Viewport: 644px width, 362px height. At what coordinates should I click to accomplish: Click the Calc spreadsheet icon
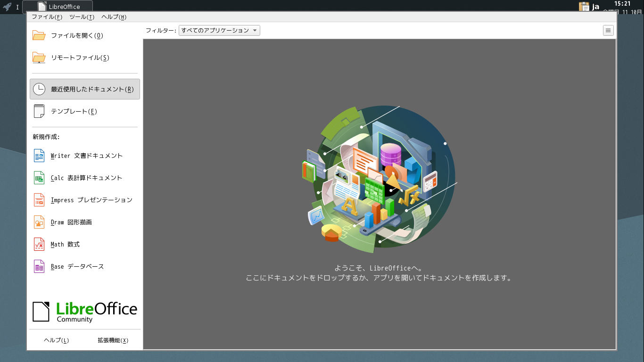(x=39, y=178)
